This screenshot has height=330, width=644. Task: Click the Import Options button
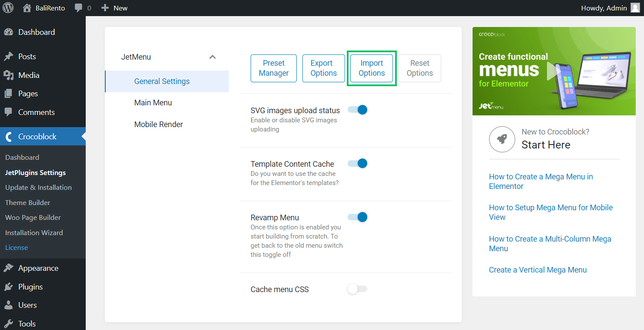click(372, 68)
